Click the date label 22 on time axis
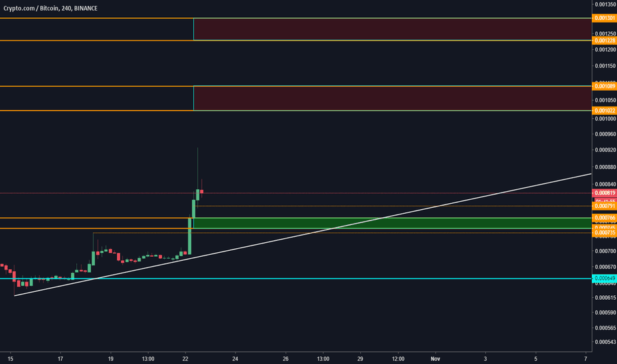 point(185,359)
